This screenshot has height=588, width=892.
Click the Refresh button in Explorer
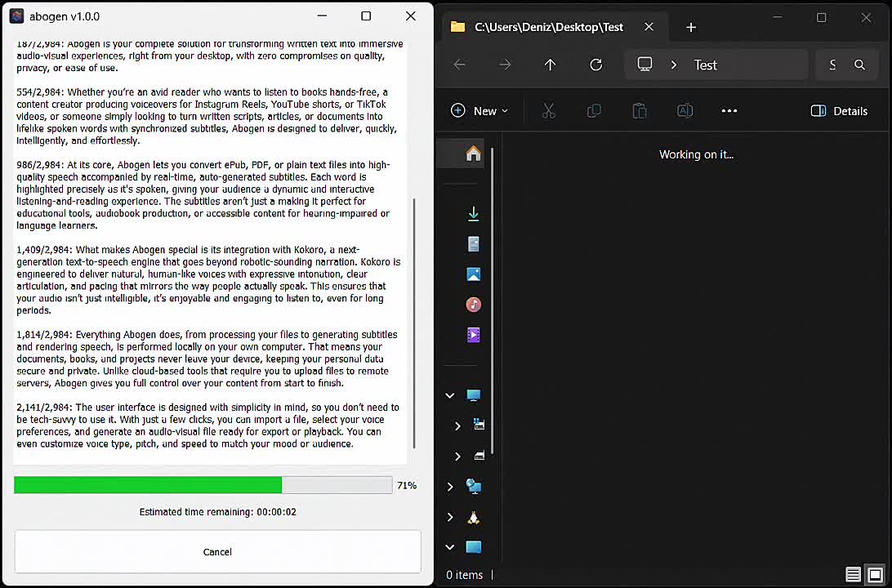tap(596, 65)
